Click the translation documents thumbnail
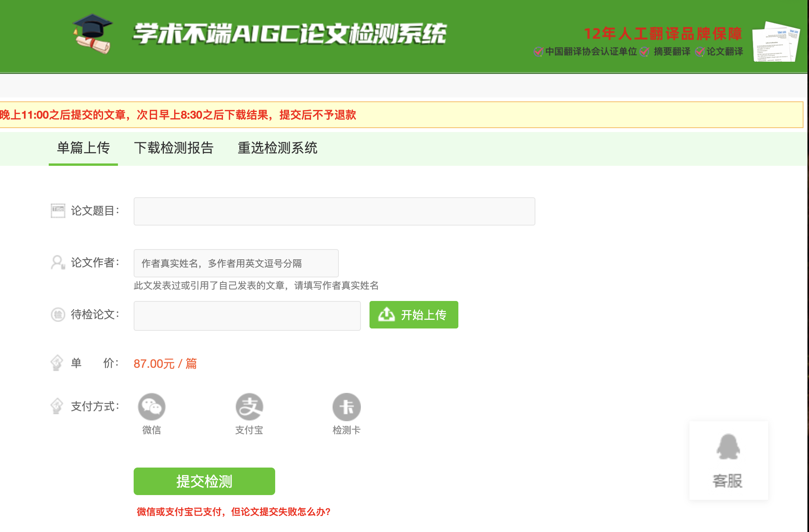 (x=776, y=42)
